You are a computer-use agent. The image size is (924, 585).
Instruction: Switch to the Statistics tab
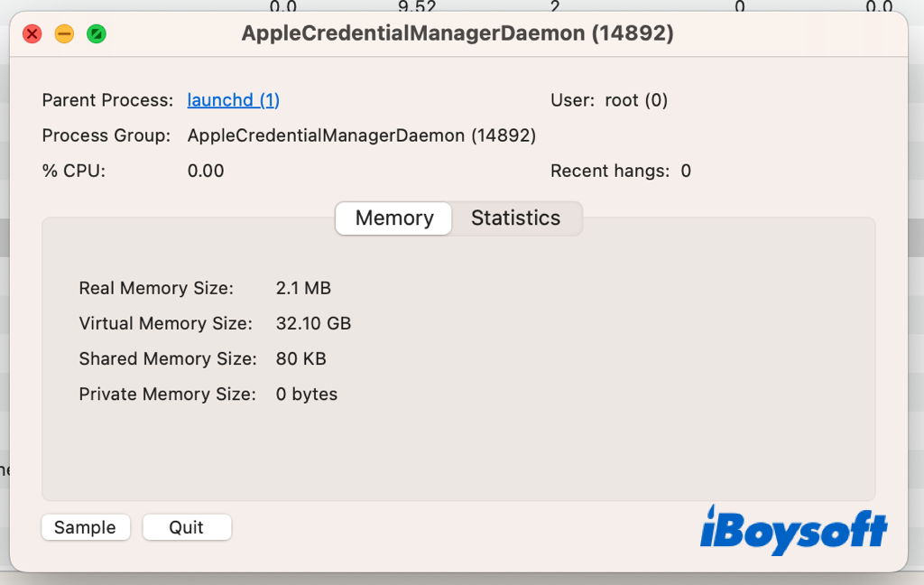[515, 218]
